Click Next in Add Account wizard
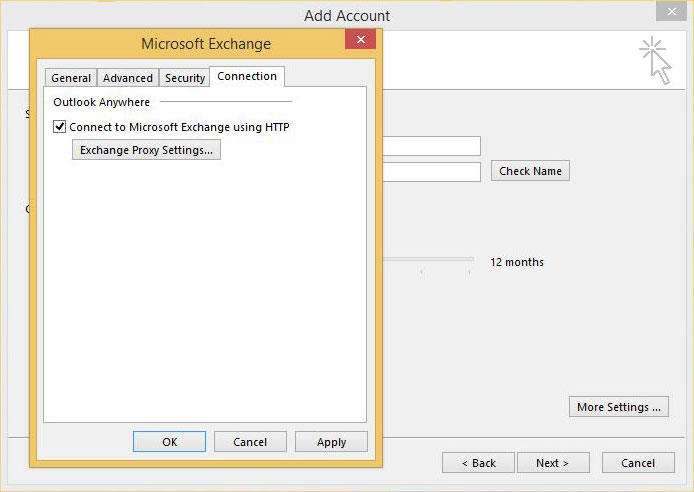This screenshot has height=492, width=694. tap(553, 463)
